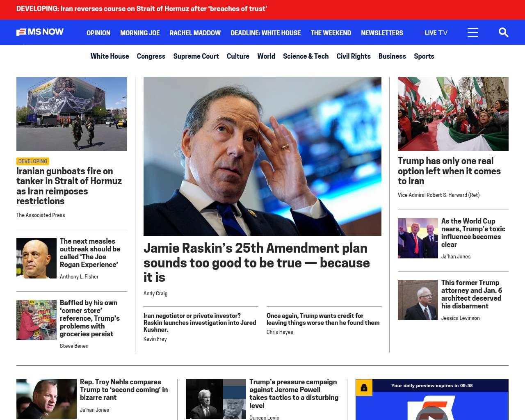Click the MS NOW logo
525x420 pixels.
coord(40,32)
